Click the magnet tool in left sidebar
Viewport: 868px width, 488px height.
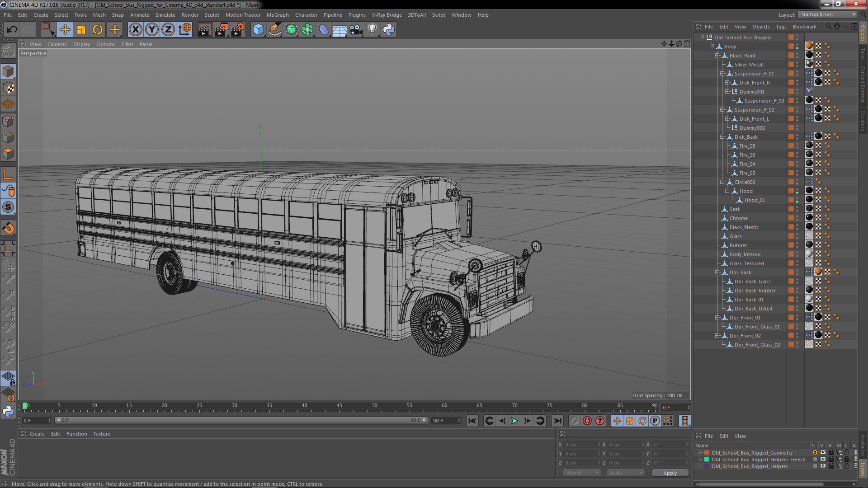8,228
